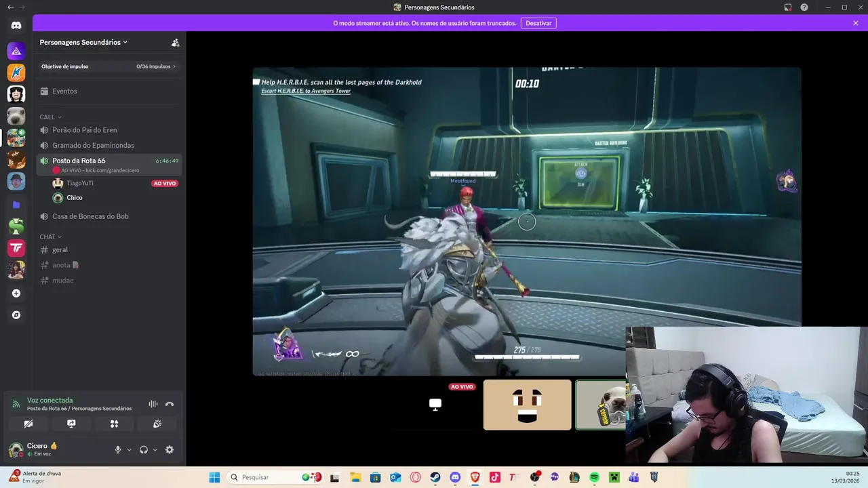
Task: Collapse the CALL category
Action: tap(50, 117)
